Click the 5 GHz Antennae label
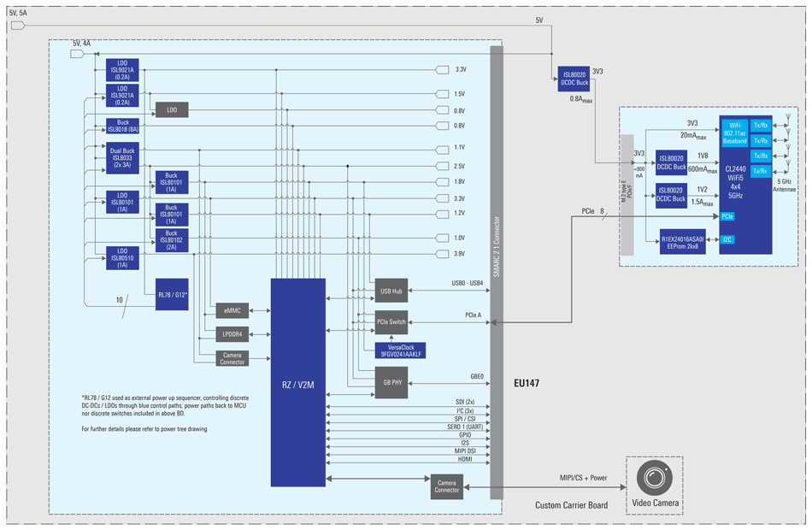The width and height of the screenshot is (812, 530). [x=784, y=185]
